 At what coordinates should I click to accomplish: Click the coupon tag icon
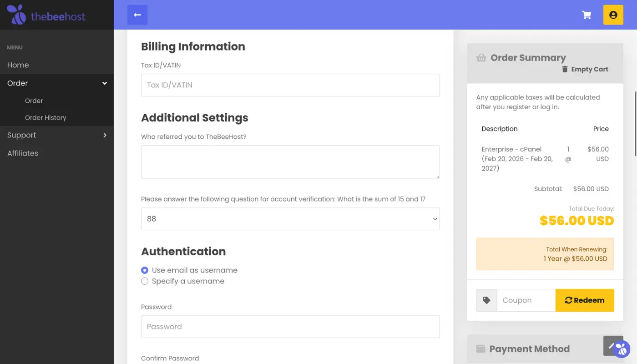click(x=486, y=300)
